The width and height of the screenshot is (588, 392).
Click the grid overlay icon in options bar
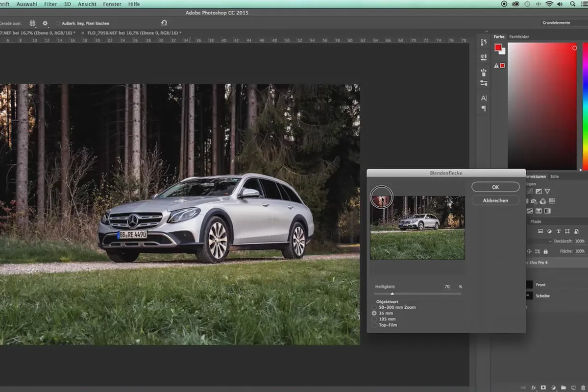pos(32,23)
